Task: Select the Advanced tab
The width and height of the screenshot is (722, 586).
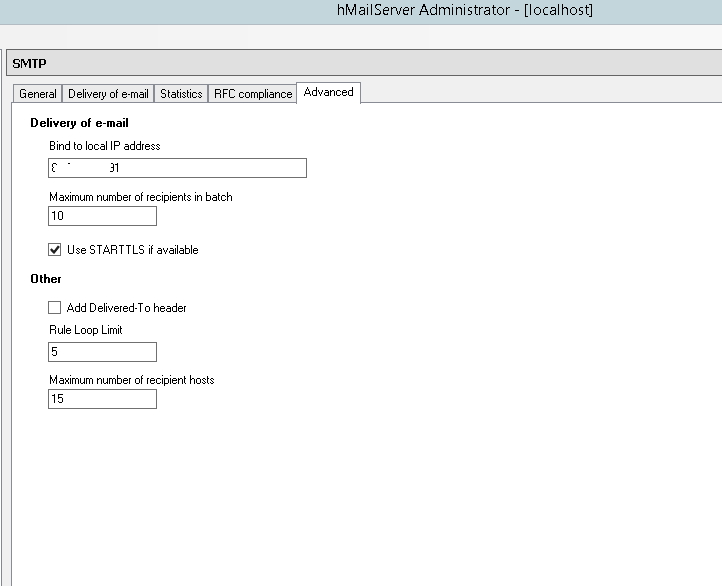Action: click(328, 93)
